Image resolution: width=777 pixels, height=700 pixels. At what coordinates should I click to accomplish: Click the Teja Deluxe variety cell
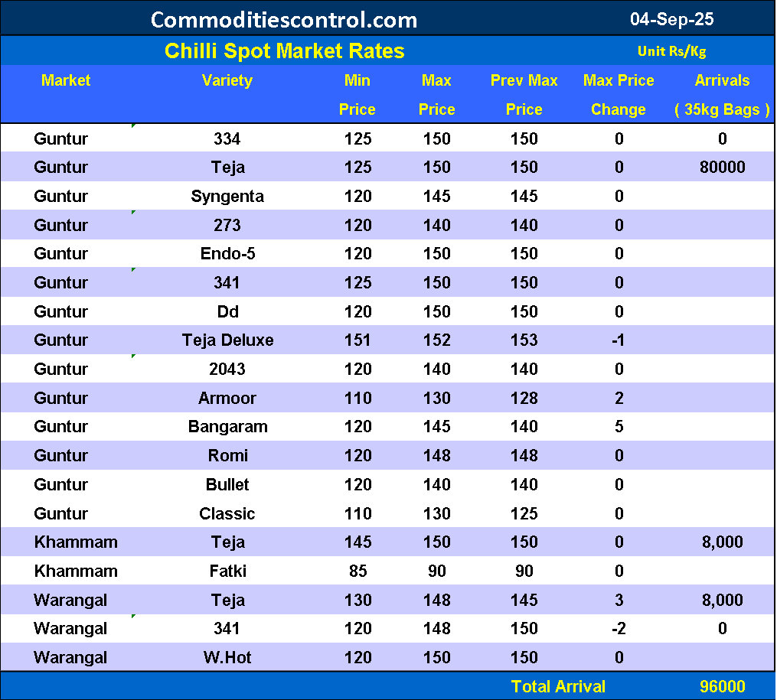[227, 340]
